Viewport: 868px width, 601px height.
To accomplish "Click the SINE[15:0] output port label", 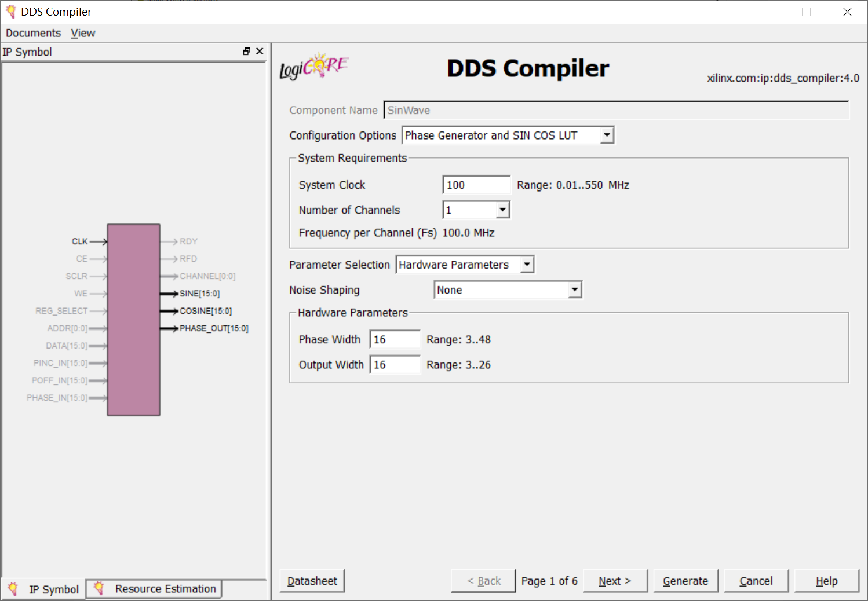I will coord(200,294).
